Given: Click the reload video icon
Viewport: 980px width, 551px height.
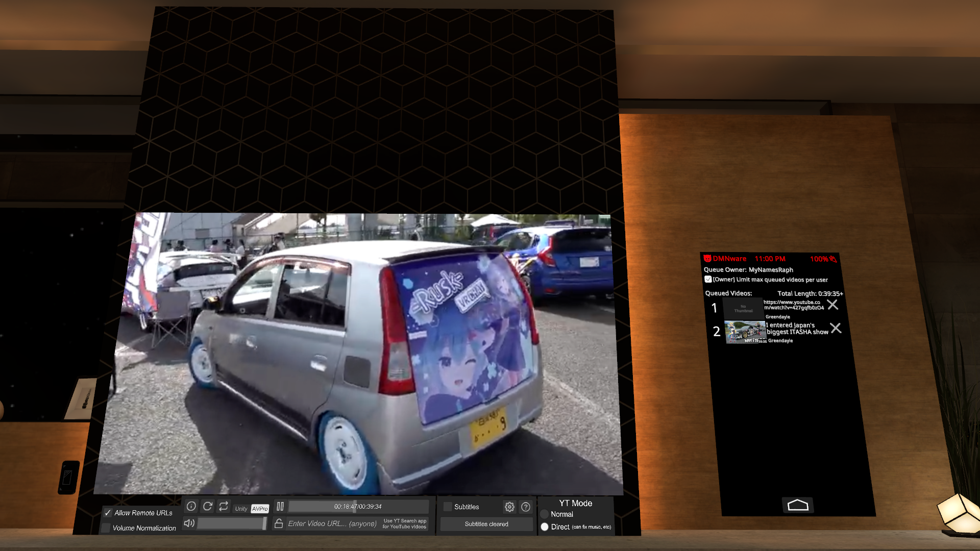Looking at the screenshot, I should [207, 506].
